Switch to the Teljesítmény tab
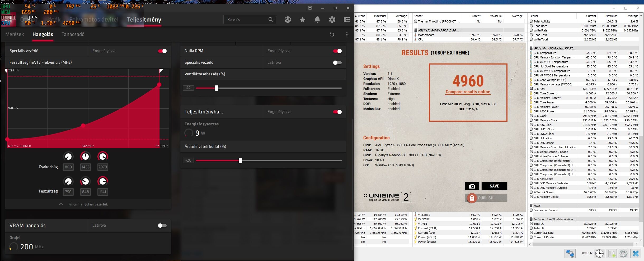 click(144, 20)
